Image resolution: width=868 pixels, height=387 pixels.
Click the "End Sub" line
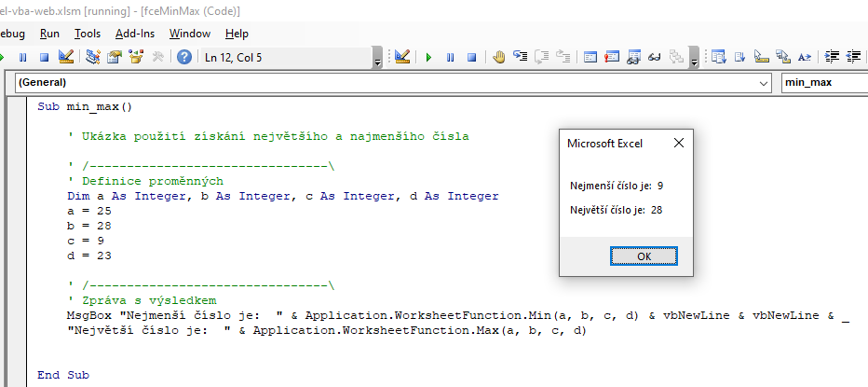[63, 376]
